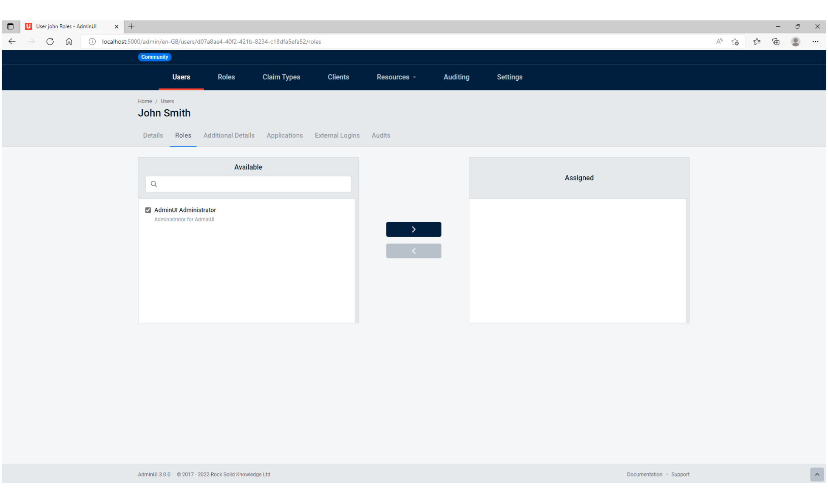This screenshot has width=828, height=504.
Task: Click the browser back arrow
Action: pyautogui.click(x=12, y=42)
